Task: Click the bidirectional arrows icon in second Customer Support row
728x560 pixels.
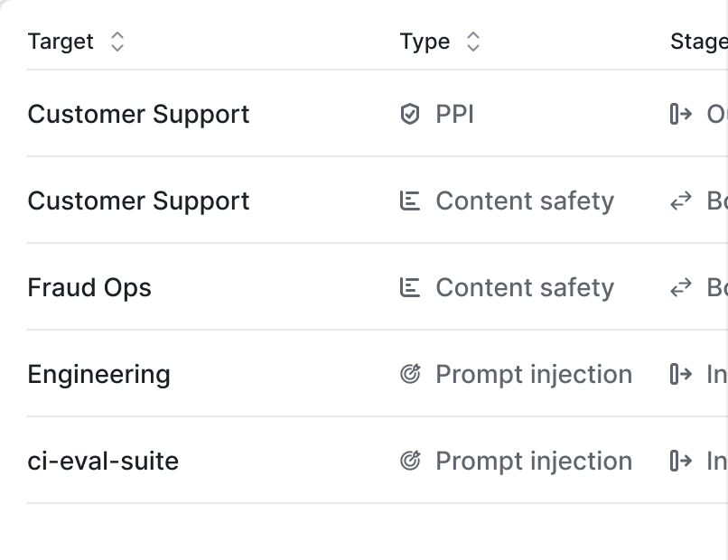Action: click(681, 201)
